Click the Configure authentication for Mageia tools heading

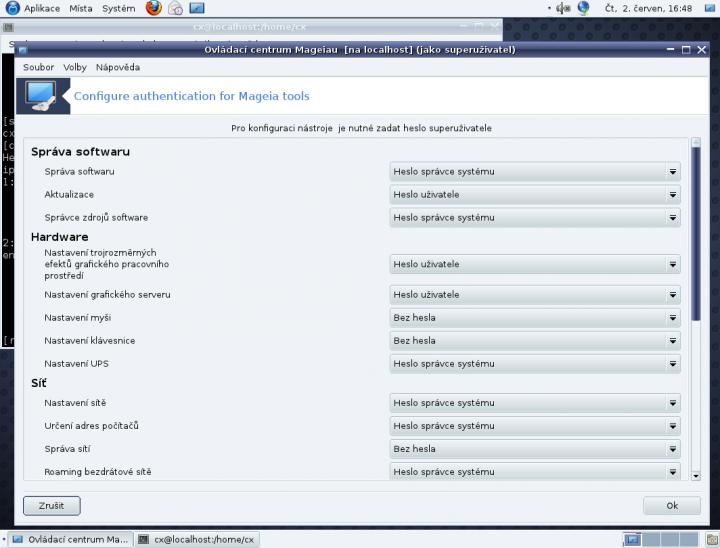pyautogui.click(x=191, y=96)
